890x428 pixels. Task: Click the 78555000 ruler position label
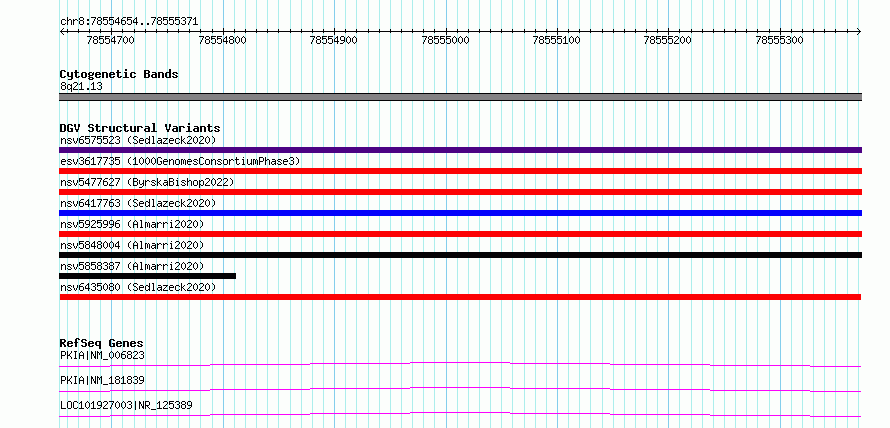(446, 40)
